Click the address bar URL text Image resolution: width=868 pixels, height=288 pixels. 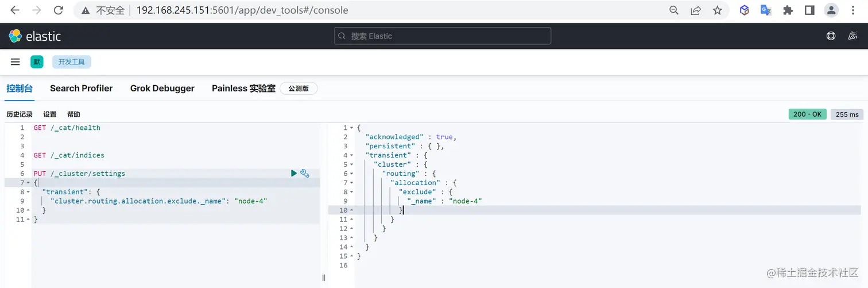242,10
